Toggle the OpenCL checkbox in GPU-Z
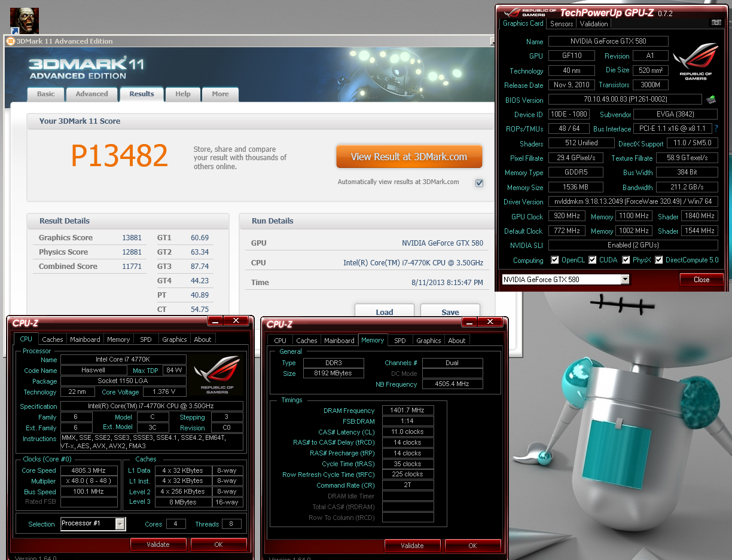Screen dimensions: 732x560 [555, 260]
